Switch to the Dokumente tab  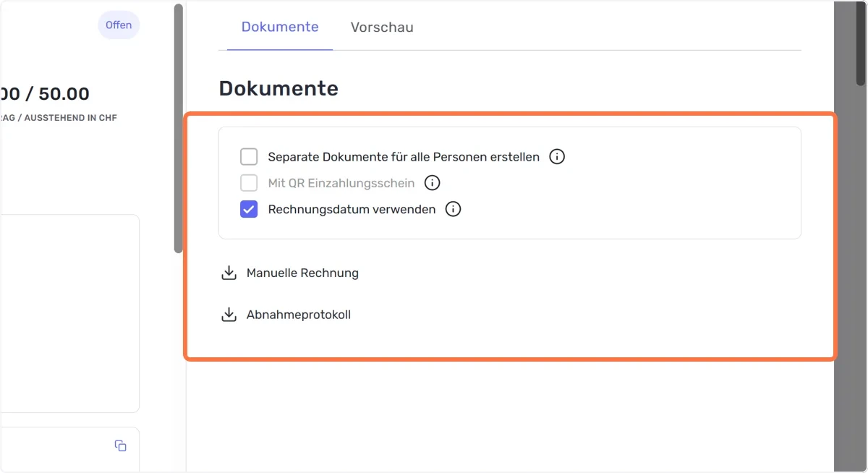click(280, 27)
